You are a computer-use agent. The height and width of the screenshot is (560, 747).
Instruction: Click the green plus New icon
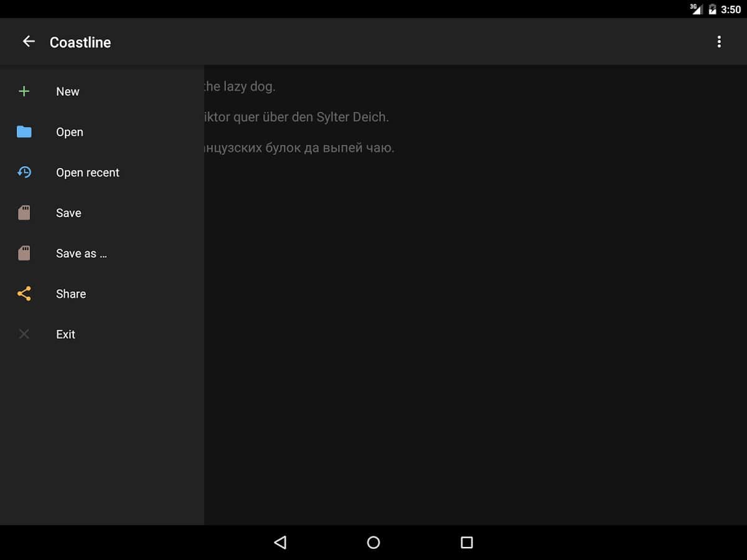tap(24, 91)
